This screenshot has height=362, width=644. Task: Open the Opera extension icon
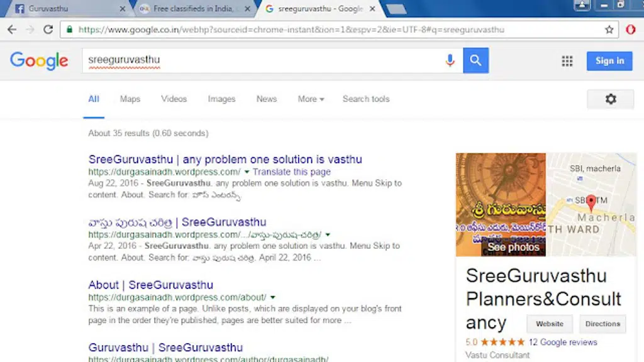631,30
